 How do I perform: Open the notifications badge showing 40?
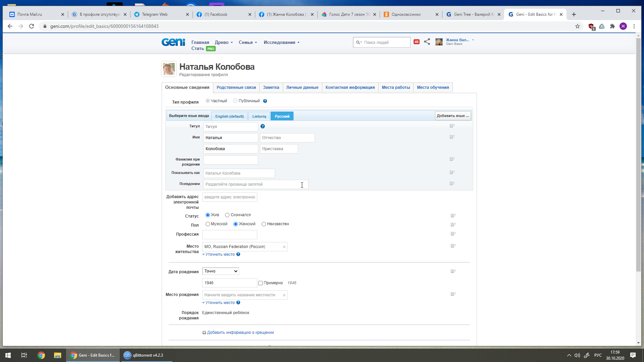click(x=416, y=42)
